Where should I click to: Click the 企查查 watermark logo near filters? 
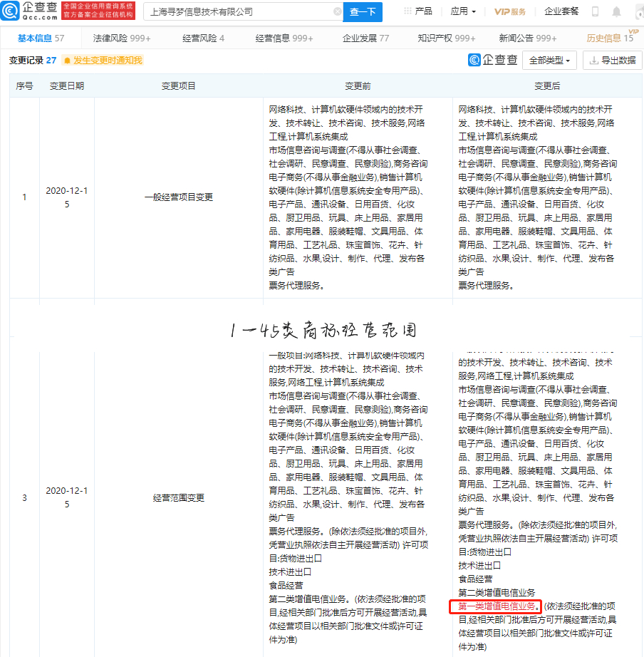(493, 61)
